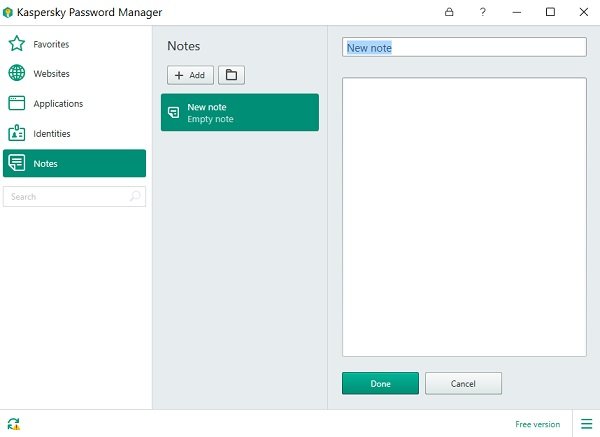
Task: Click the lock vault icon in title bar
Action: click(449, 12)
